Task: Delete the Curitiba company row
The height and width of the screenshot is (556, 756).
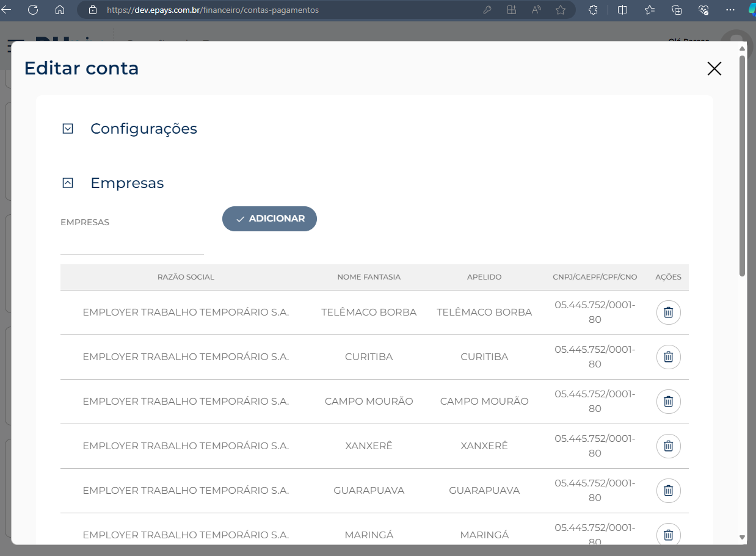Action: click(668, 357)
